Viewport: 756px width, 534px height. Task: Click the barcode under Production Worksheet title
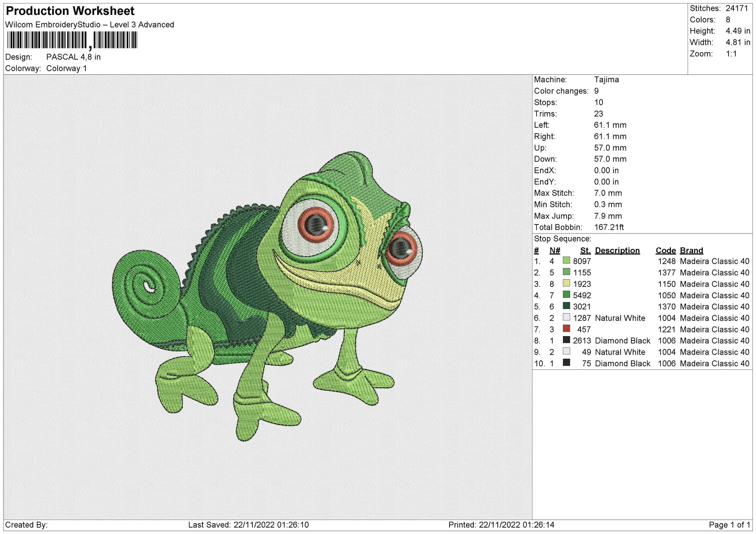(x=72, y=40)
